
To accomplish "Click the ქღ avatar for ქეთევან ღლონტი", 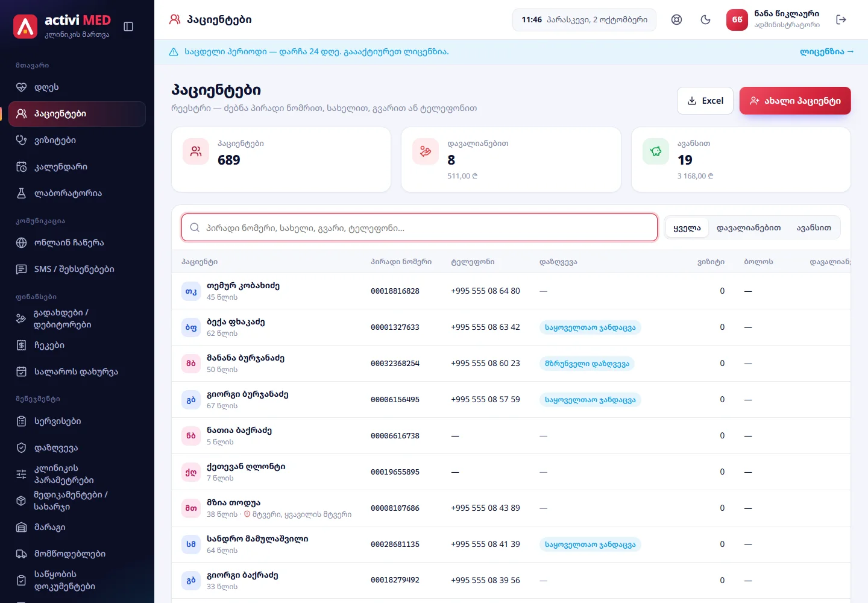I will tap(191, 472).
